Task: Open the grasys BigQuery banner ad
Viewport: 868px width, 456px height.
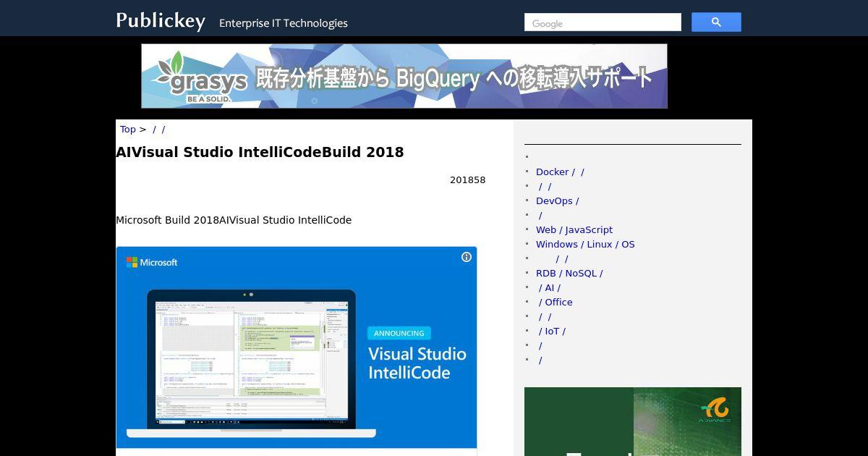Action: [404, 76]
